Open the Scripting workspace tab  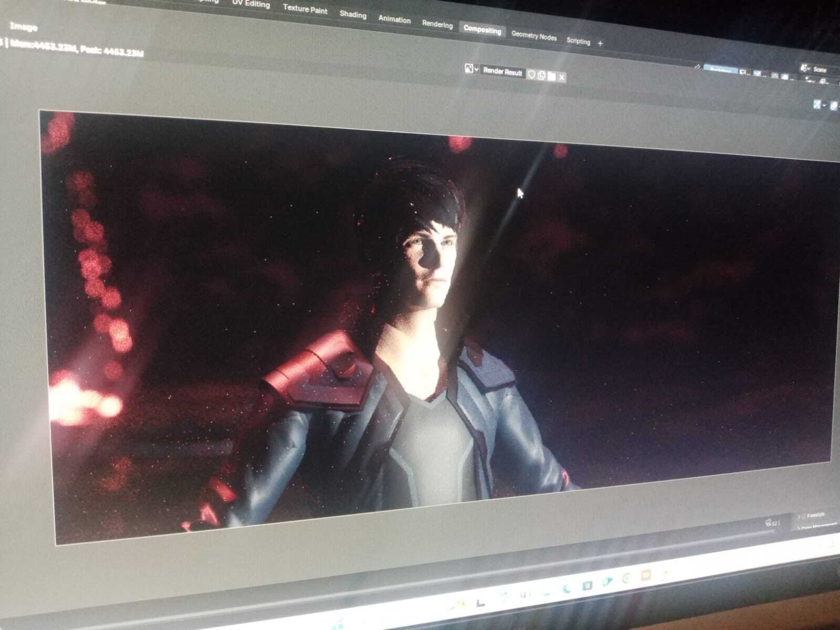tap(578, 41)
